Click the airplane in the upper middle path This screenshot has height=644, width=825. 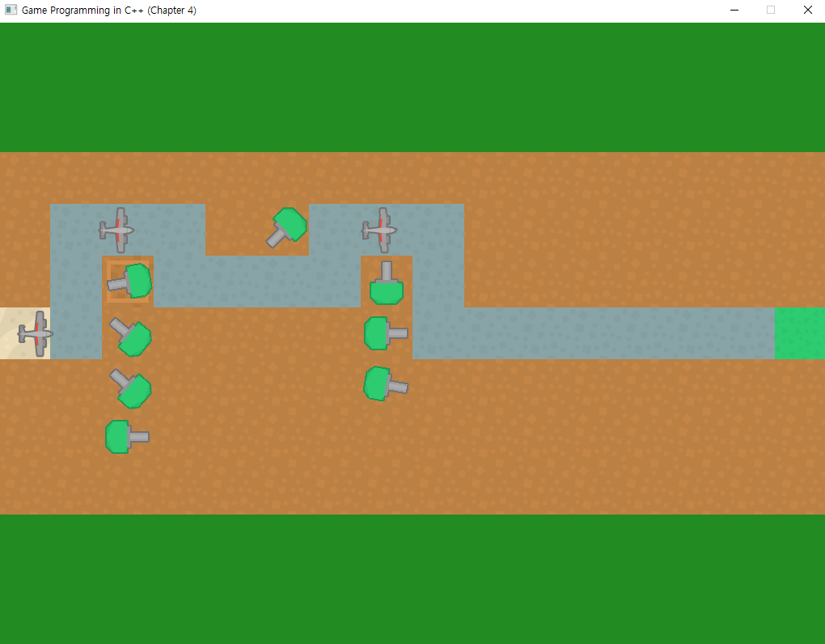[379, 230]
